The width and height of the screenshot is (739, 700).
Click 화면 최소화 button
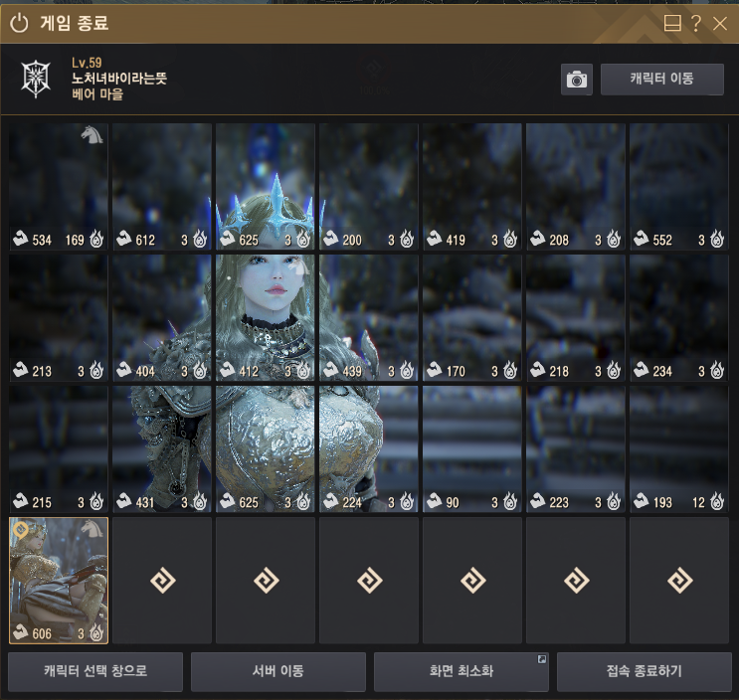pos(461,671)
